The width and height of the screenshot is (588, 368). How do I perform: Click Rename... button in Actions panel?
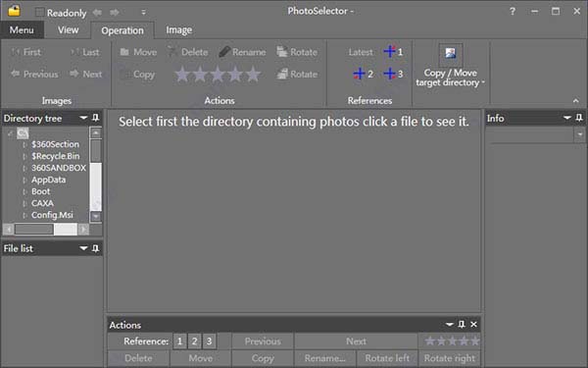coord(324,358)
